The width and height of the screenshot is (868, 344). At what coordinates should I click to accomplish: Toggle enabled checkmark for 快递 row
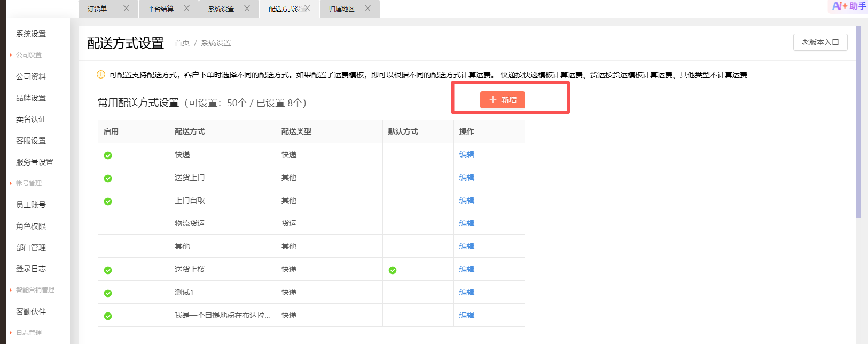(108, 155)
